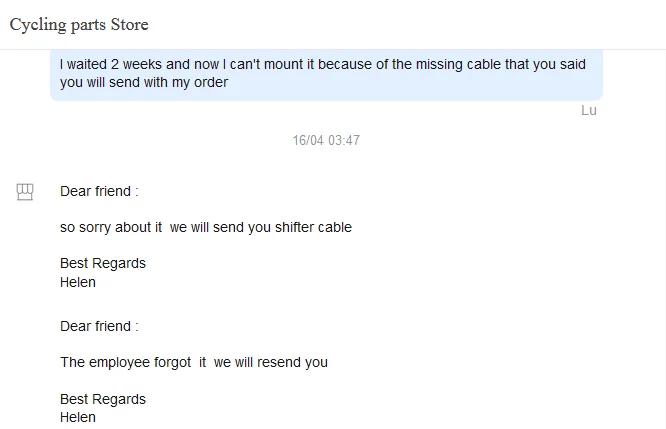Click Best Regards under the shifter cable message
This screenshot has width=666, height=429.
103,263
